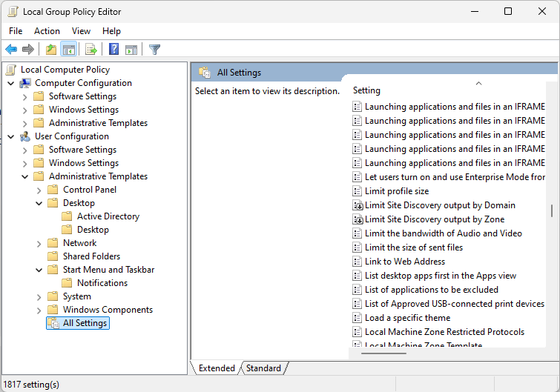The image size is (560, 392).
Task: Open the View menu
Action: coord(81,31)
